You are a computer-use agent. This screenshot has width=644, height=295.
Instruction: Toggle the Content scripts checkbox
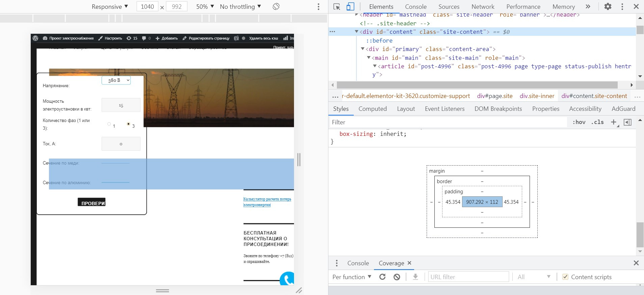(x=565, y=277)
